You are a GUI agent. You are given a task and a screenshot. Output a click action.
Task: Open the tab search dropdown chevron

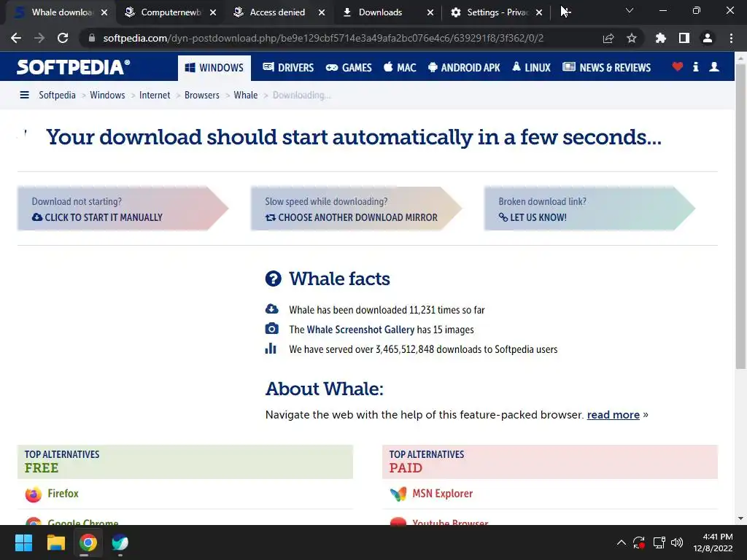coord(630,10)
